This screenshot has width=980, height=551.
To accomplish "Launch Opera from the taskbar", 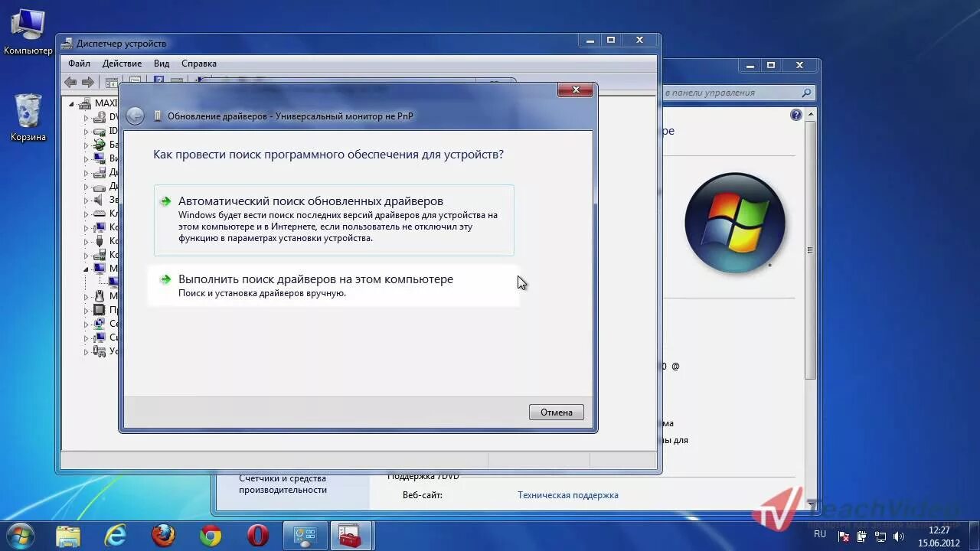I will click(258, 535).
